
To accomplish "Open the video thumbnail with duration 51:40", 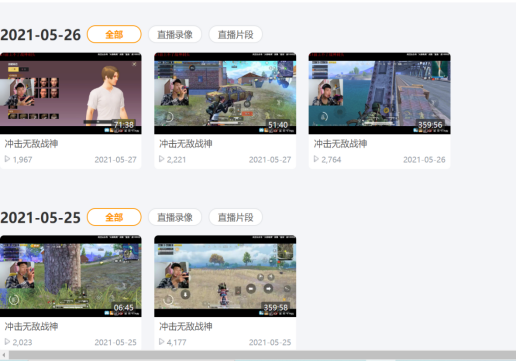I will (x=225, y=93).
